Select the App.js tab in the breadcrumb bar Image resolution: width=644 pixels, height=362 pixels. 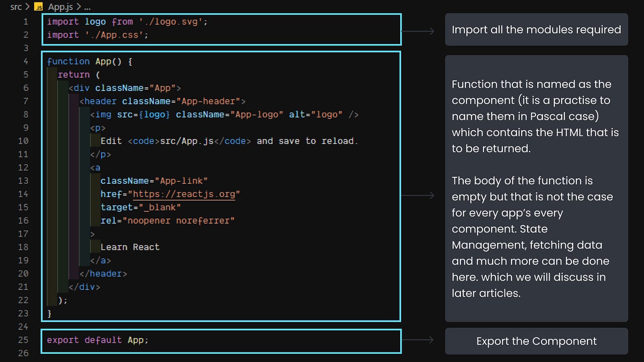click(x=60, y=7)
